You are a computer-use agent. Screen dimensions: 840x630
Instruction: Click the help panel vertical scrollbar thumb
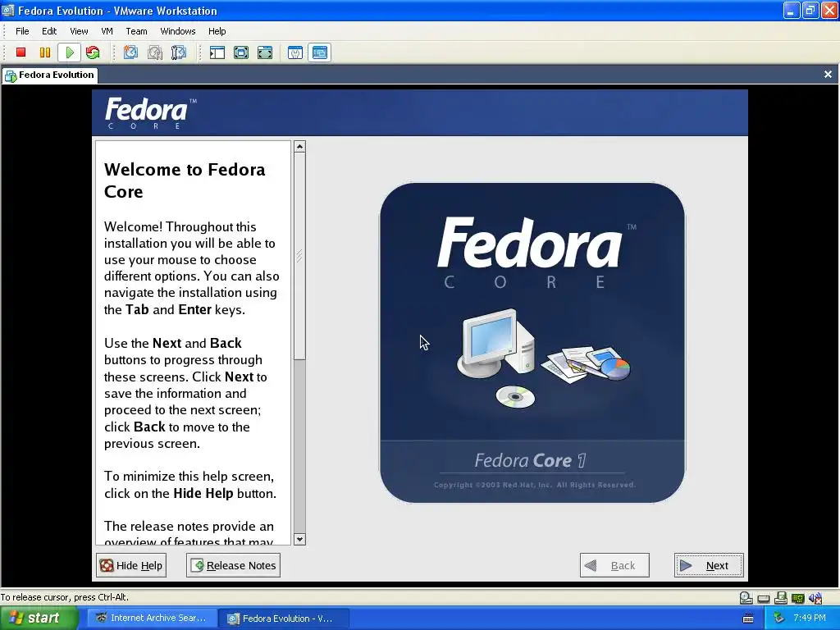pos(300,256)
